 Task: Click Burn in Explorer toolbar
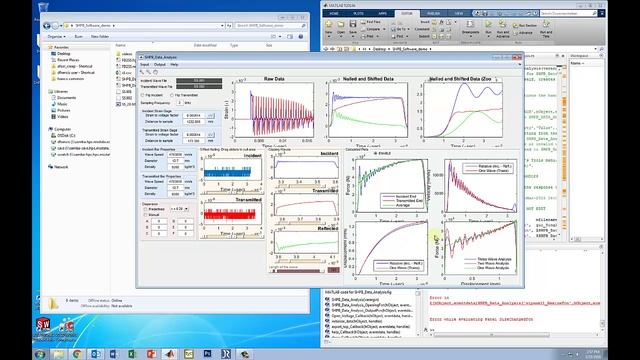78,36
